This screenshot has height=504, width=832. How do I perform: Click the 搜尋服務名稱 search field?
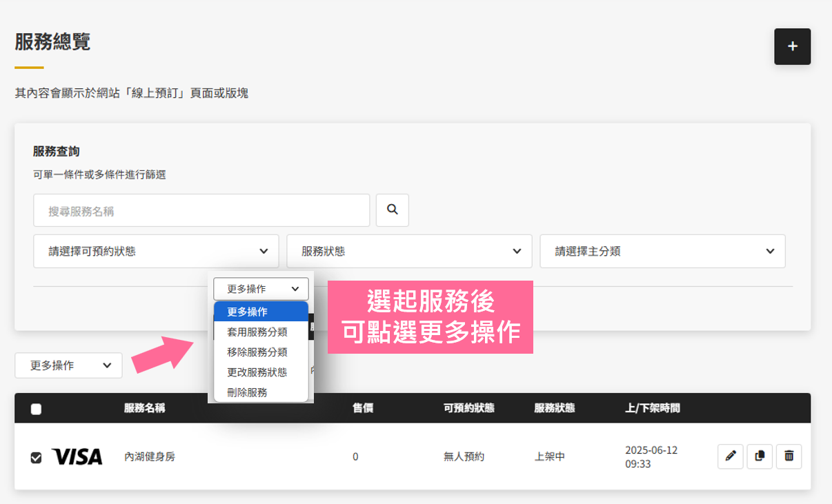pyautogui.click(x=201, y=211)
